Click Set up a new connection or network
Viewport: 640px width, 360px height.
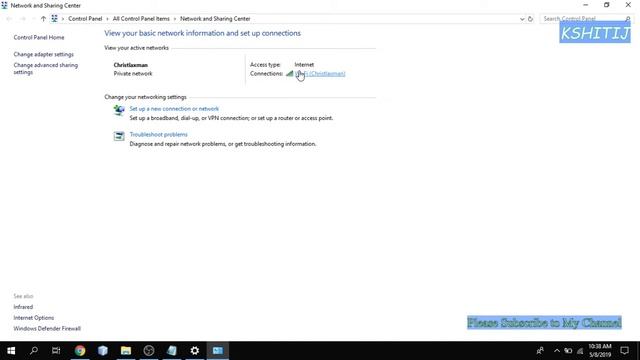174,109
